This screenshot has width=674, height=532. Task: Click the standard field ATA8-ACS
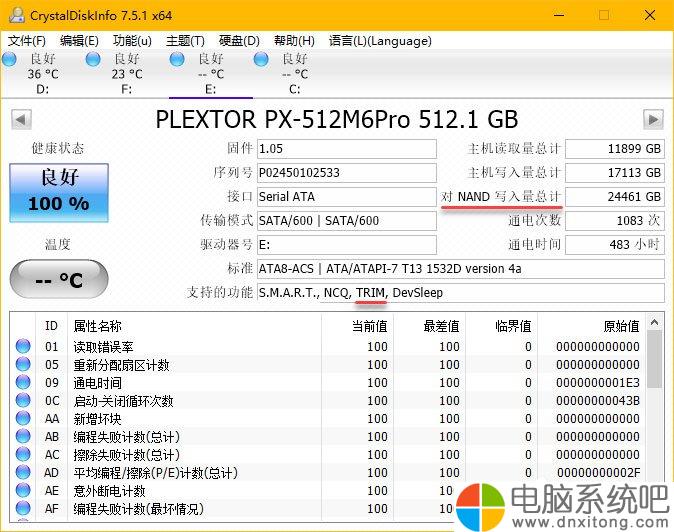click(x=461, y=269)
